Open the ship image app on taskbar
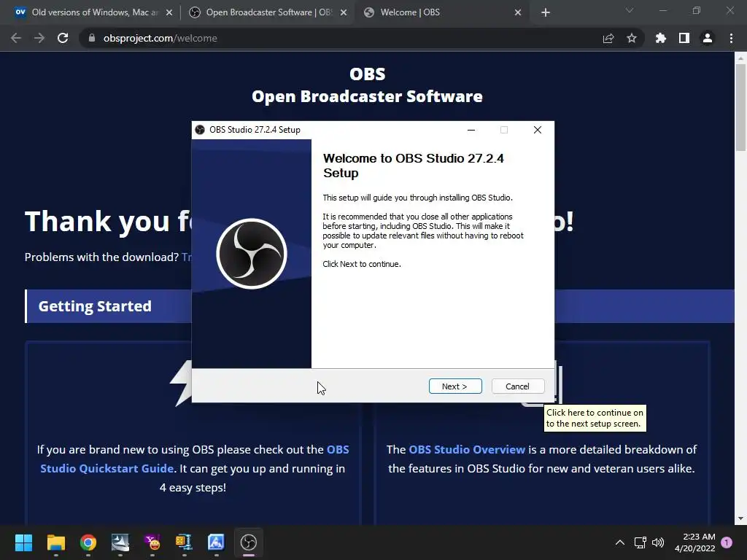Screen dimensions: 747x560 click(120, 542)
